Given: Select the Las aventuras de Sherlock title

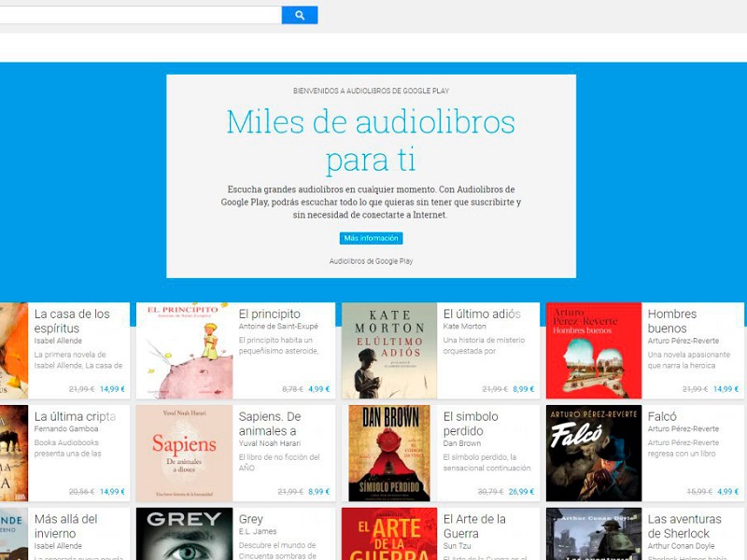Looking at the screenshot, I should click(x=684, y=526).
